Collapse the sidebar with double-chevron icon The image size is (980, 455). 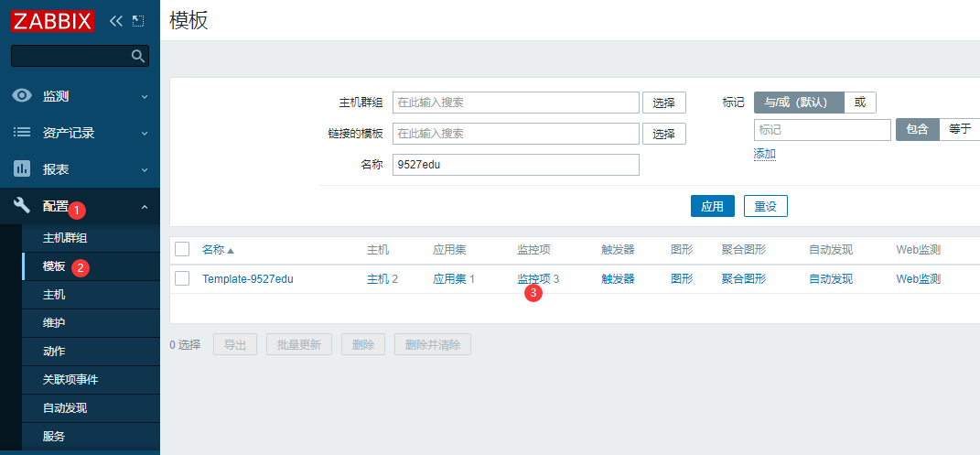(116, 21)
